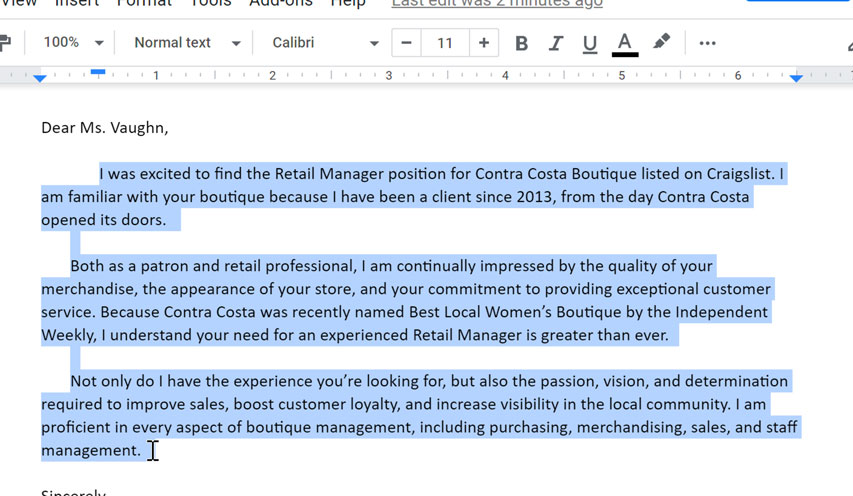Expand the Calibri font dropdown
Screen dimensions: 853x496
click(325, 43)
